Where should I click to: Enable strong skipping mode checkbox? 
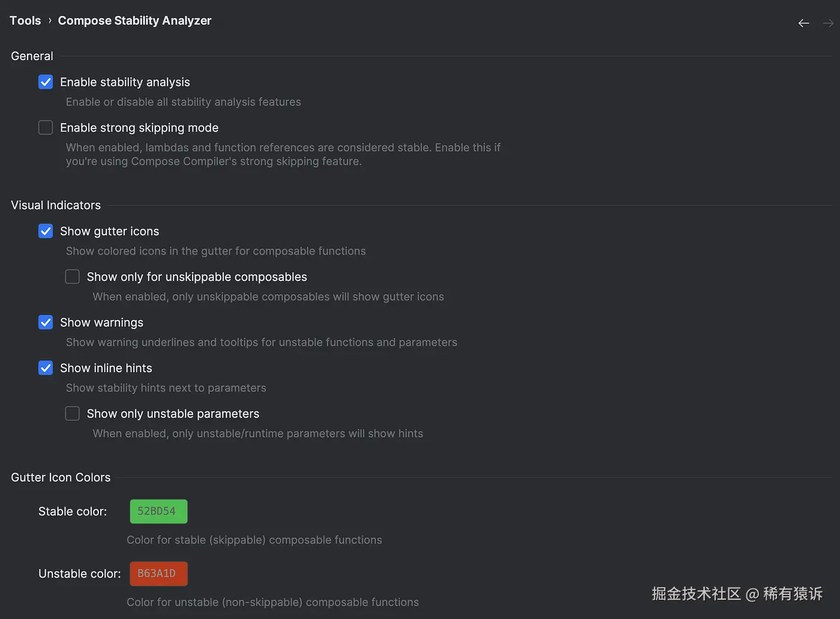(46, 128)
